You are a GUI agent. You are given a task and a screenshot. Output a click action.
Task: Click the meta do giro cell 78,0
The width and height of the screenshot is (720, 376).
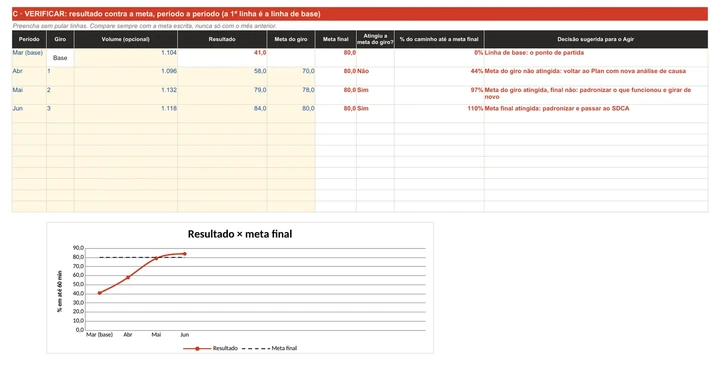point(291,95)
